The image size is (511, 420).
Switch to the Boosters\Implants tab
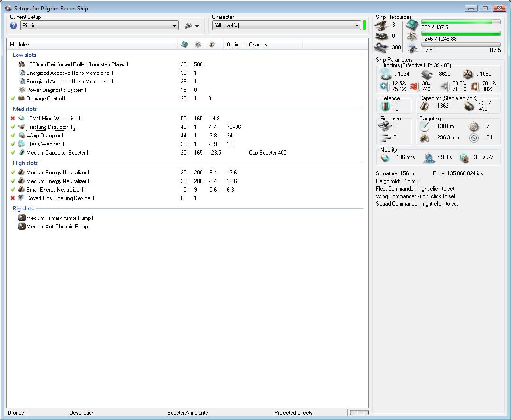point(187,413)
